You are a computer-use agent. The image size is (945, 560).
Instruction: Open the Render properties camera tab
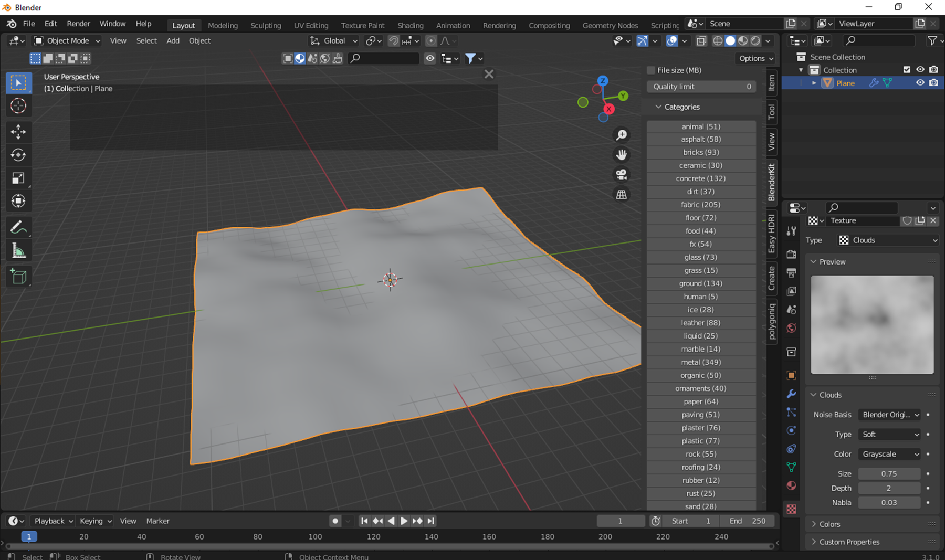point(791,254)
